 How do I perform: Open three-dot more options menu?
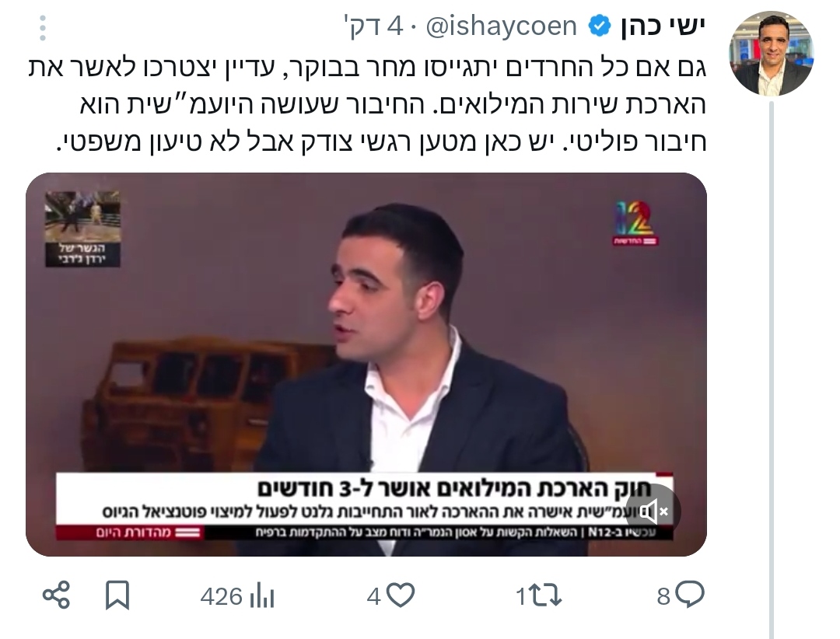pyautogui.click(x=43, y=28)
